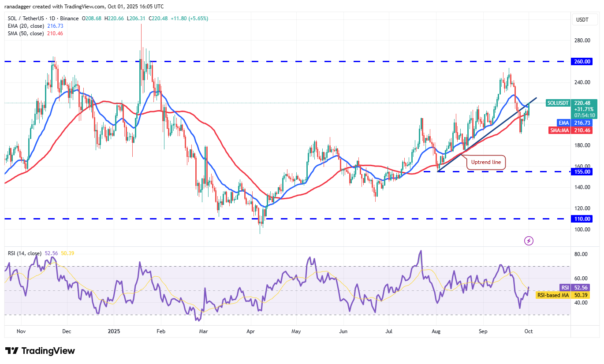
Task: Click 2025 on the time axis
Action: coord(114,331)
